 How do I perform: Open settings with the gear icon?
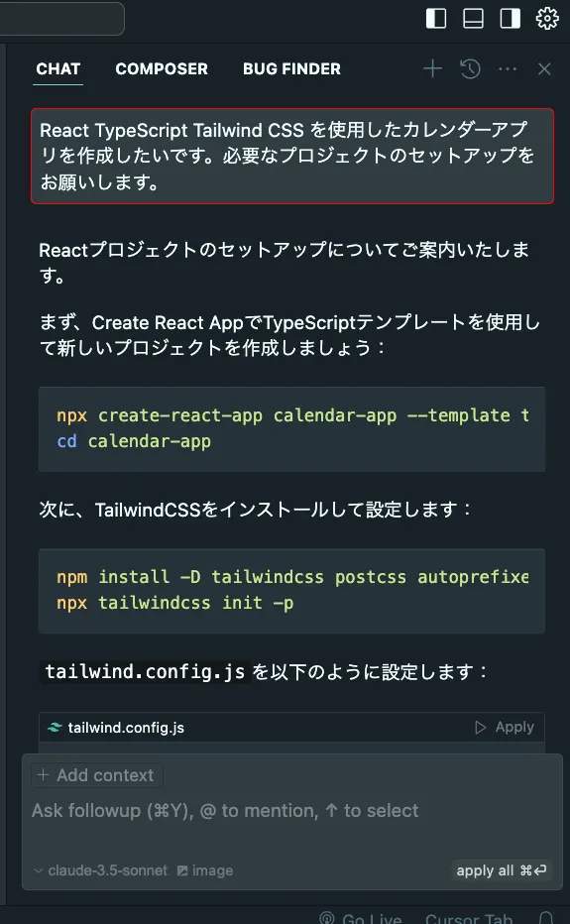(x=547, y=18)
